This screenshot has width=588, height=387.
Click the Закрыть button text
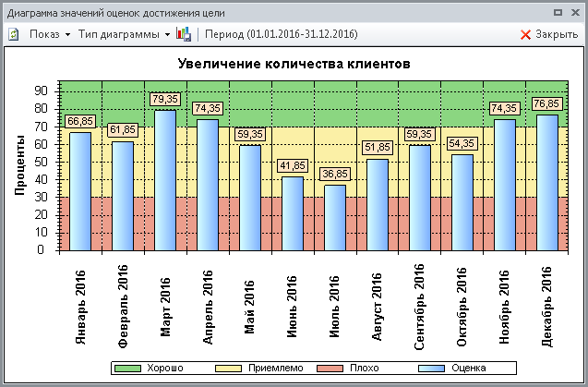pos(557,34)
